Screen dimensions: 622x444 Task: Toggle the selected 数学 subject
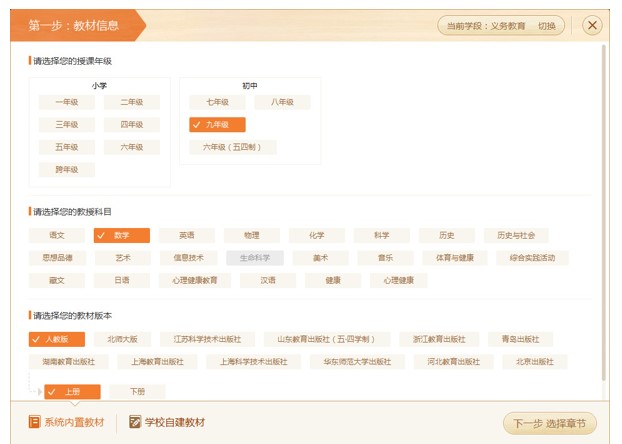coord(122,235)
